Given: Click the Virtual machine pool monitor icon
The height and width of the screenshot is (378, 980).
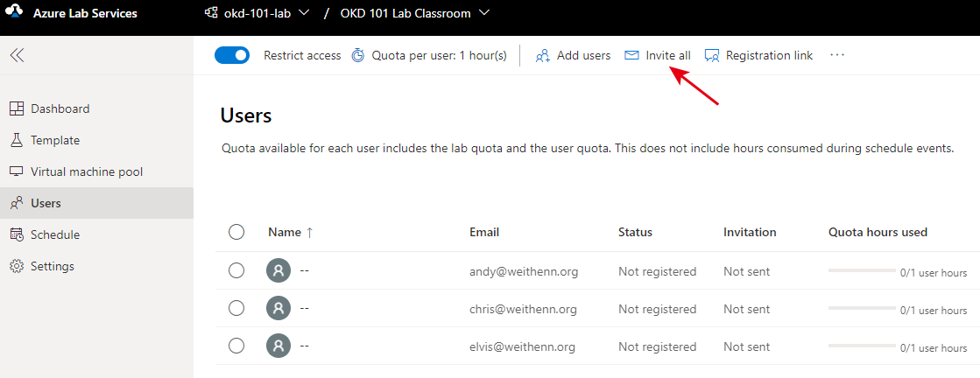Looking at the screenshot, I should coord(17,171).
